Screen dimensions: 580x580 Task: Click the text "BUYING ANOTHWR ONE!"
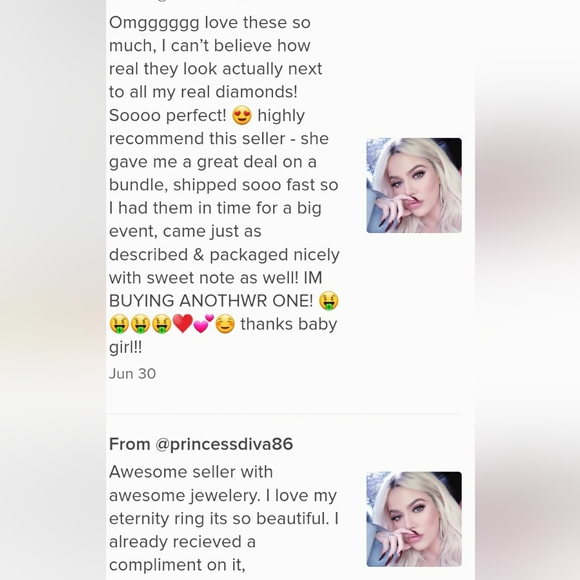[211, 301]
